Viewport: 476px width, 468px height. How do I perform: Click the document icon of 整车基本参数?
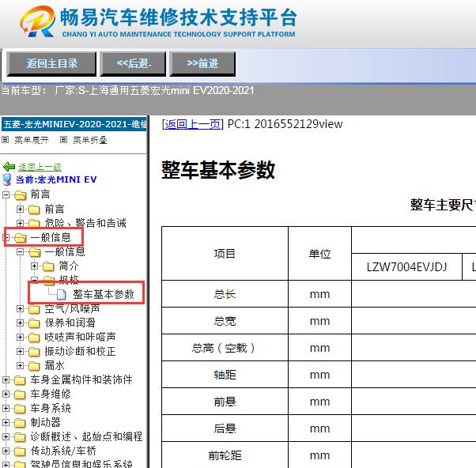tap(62, 294)
